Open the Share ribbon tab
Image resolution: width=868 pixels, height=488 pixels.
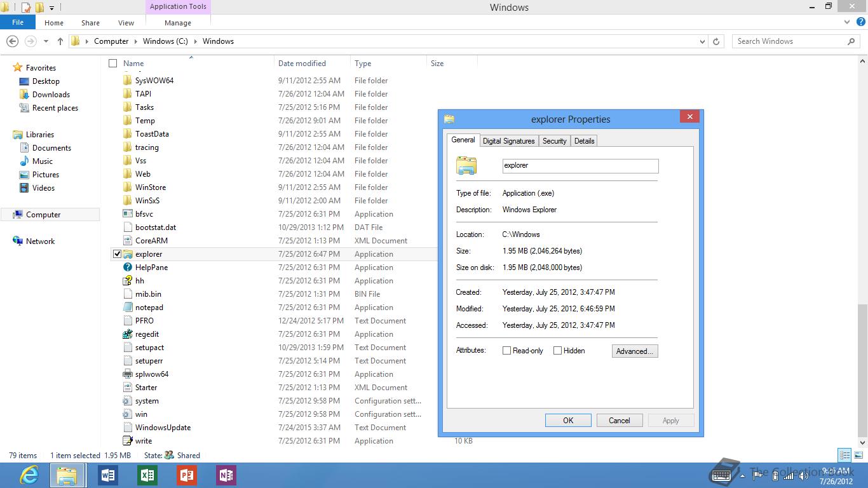(x=90, y=22)
